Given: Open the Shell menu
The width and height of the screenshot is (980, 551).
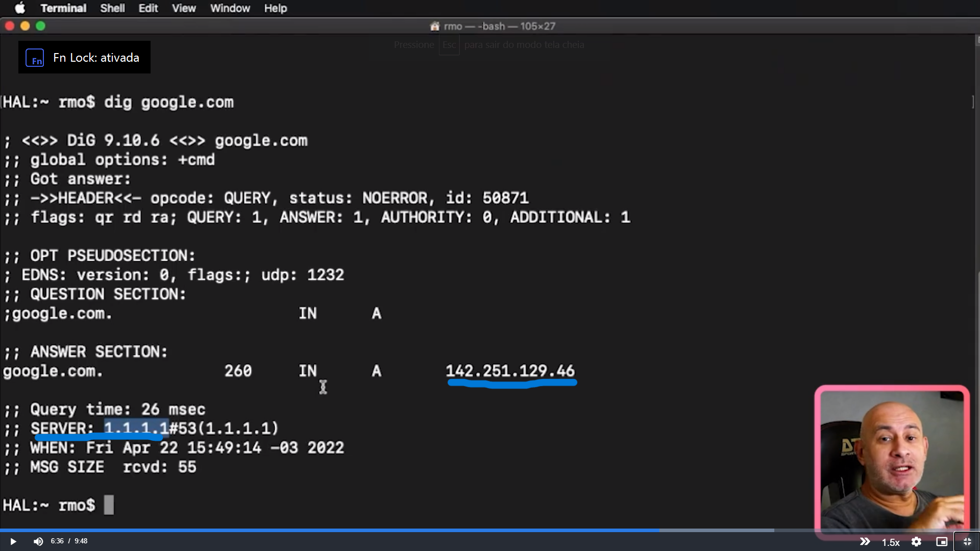Looking at the screenshot, I should tap(112, 8).
